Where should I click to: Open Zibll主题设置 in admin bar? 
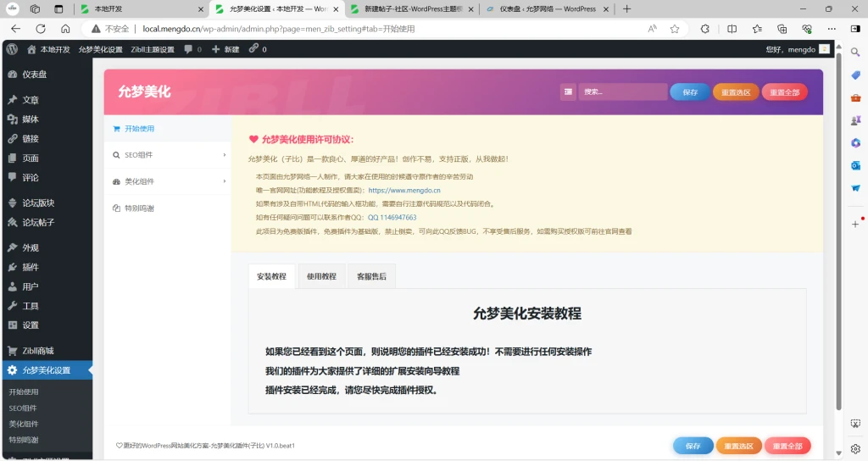coord(153,49)
